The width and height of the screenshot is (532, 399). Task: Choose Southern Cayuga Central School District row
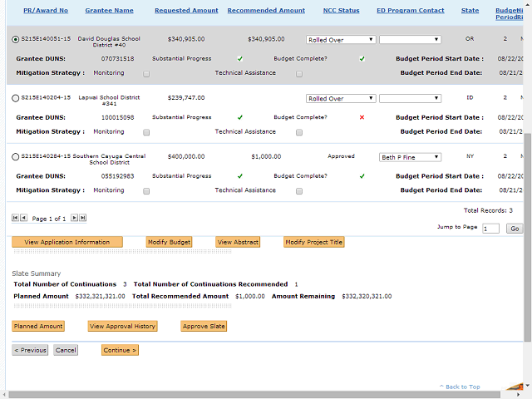pos(16,157)
